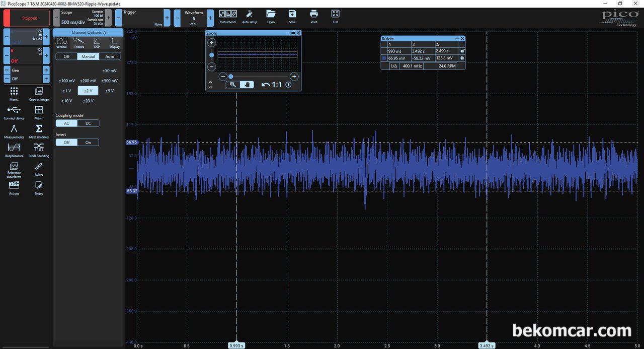
Task: Click the 3.492 s time ruler handle
Action: click(x=487, y=345)
